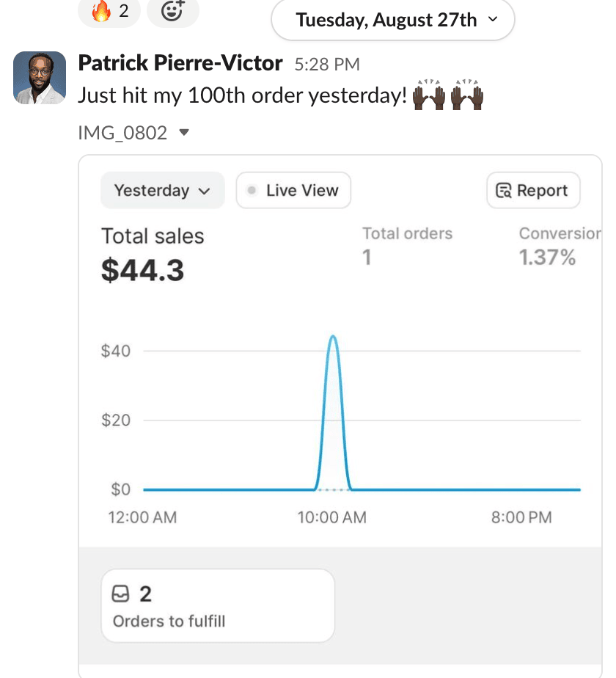Viewport: 616px width, 678px height.
Task: Click the Total orders metric
Action: pos(407,246)
